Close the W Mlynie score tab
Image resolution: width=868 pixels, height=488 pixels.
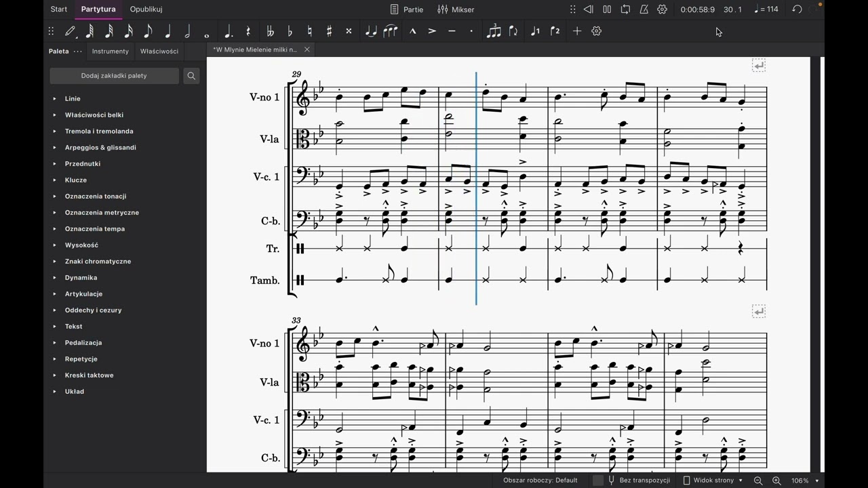[x=307, y=49]
